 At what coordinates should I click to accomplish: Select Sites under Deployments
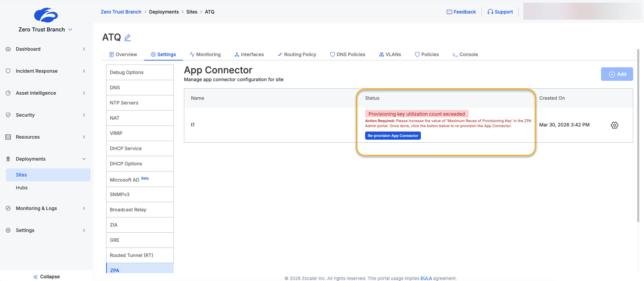(48, 175)
